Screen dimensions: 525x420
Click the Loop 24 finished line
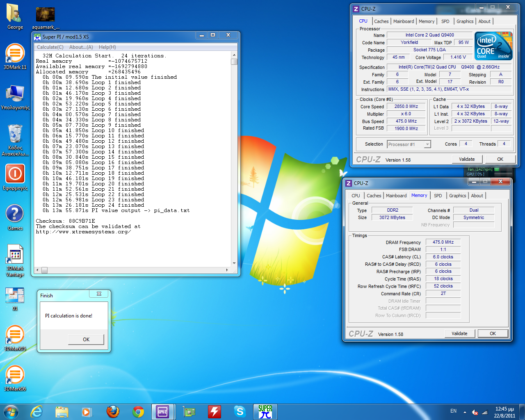tap(94, 205)
